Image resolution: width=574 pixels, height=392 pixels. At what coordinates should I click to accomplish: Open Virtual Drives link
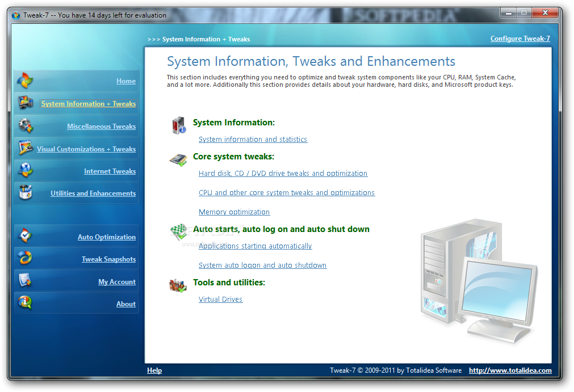pyautogui.click(x=220, y=300)
